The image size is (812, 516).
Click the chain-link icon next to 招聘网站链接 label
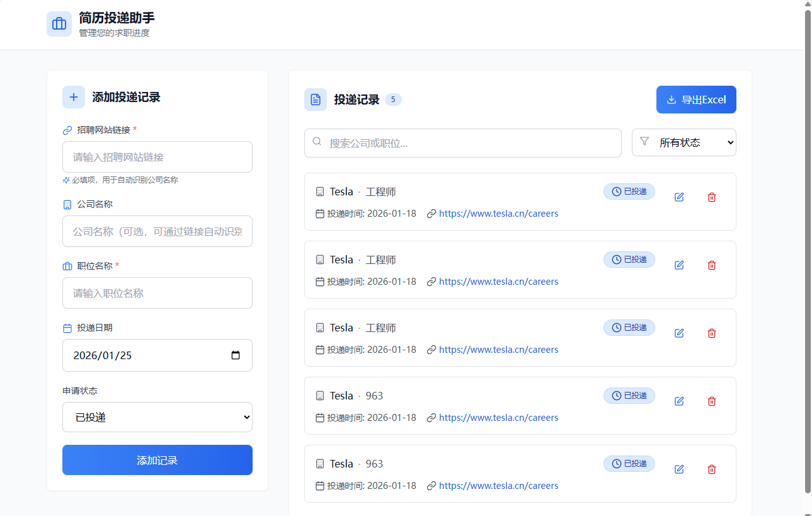click(67, 130)
